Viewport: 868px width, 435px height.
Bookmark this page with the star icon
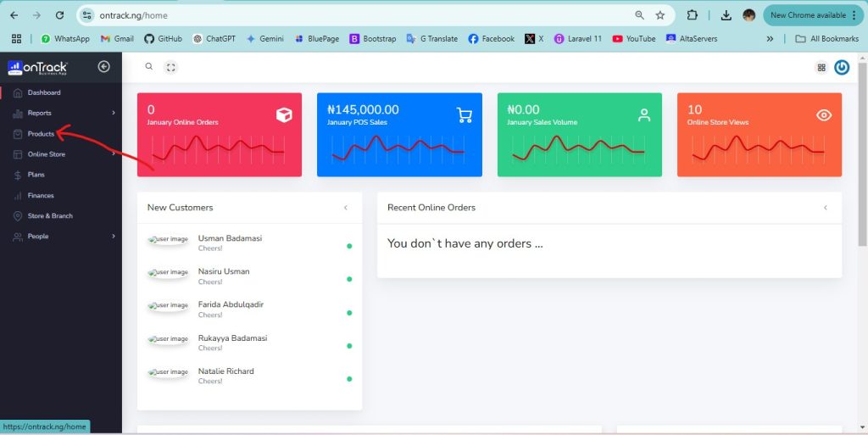tap(659, 15)
